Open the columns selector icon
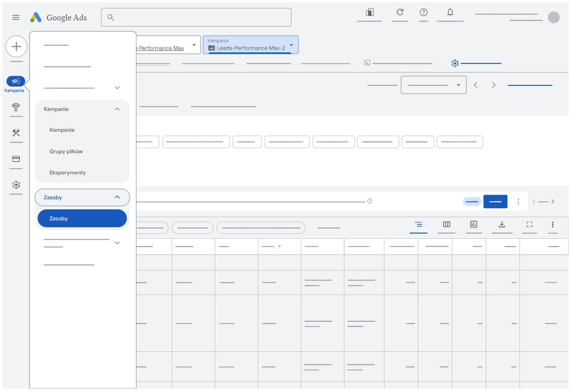572x392 pixels. pos(446,225)
